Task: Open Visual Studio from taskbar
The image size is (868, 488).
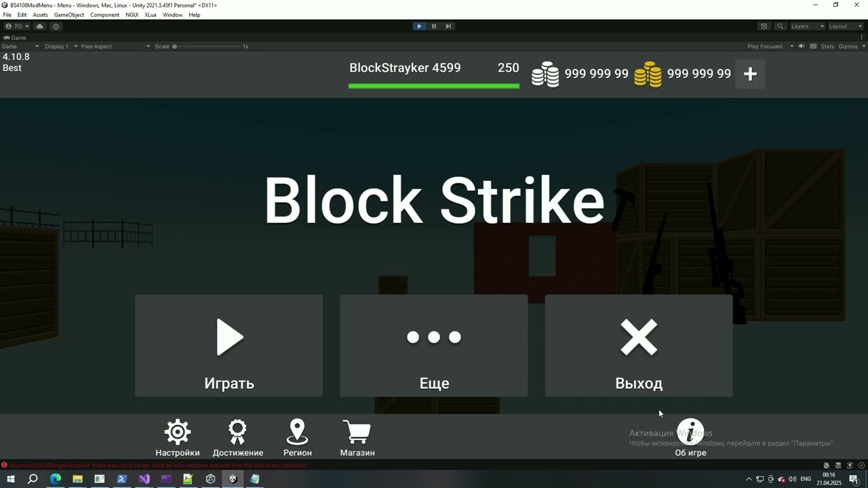Action: 144,479
